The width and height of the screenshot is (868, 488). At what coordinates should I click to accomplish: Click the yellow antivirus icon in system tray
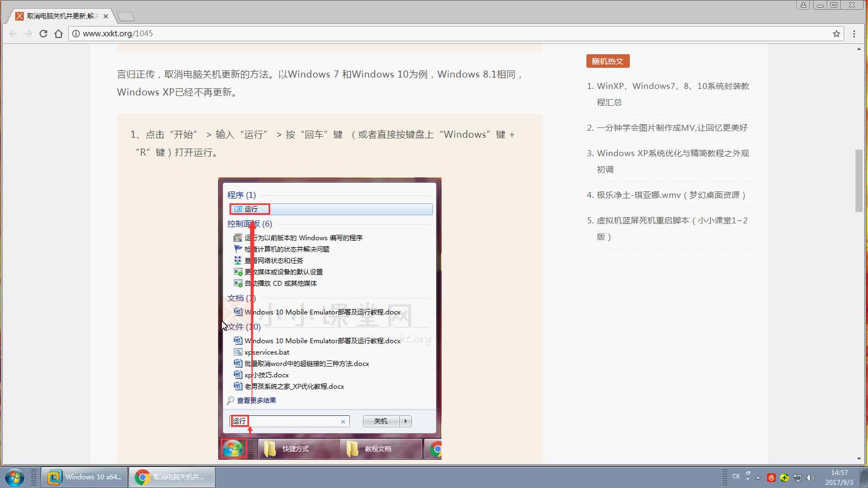(x=784, y=478)
